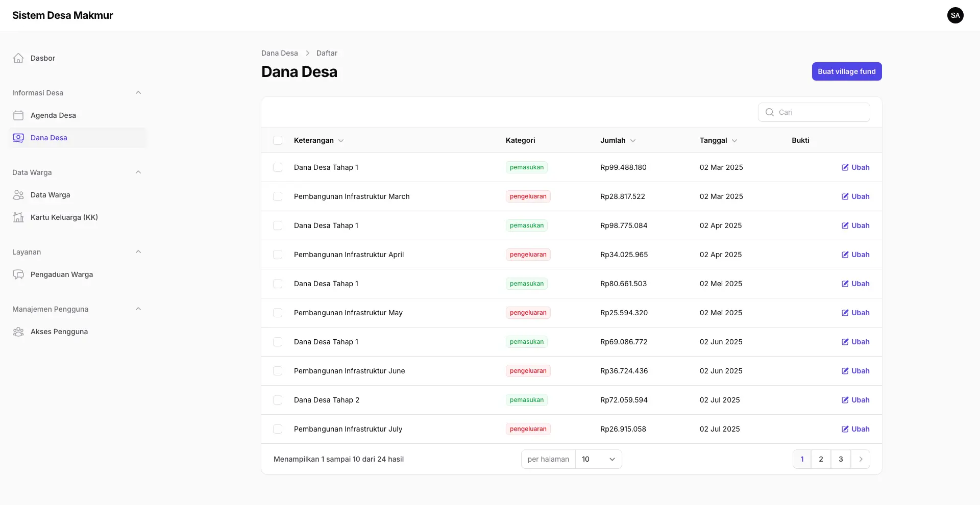Open the SA user avatar menu
This screenshot has width=980, height=505.
tap(955, 15)
